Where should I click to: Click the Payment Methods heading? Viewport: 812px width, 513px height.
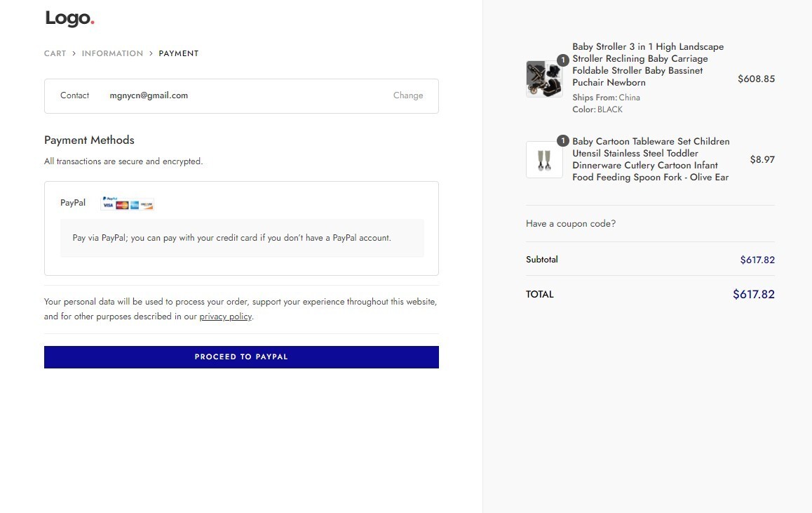[89, 140]
